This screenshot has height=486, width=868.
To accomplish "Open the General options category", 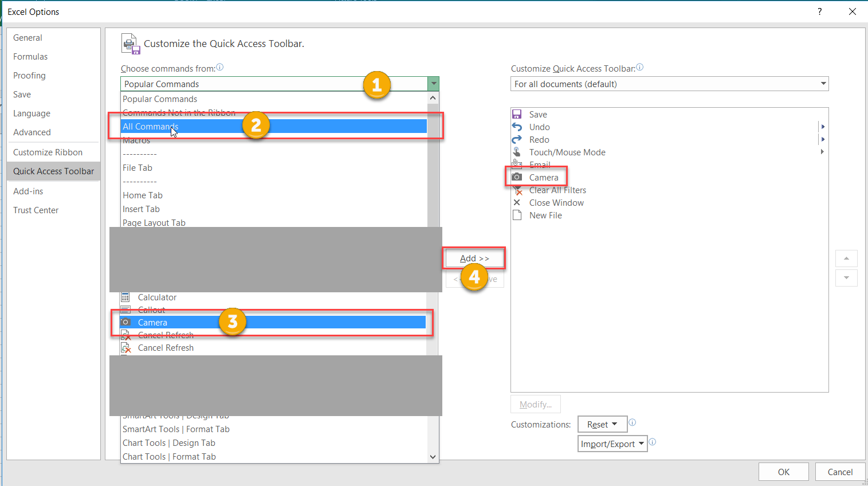I will 53,38.
